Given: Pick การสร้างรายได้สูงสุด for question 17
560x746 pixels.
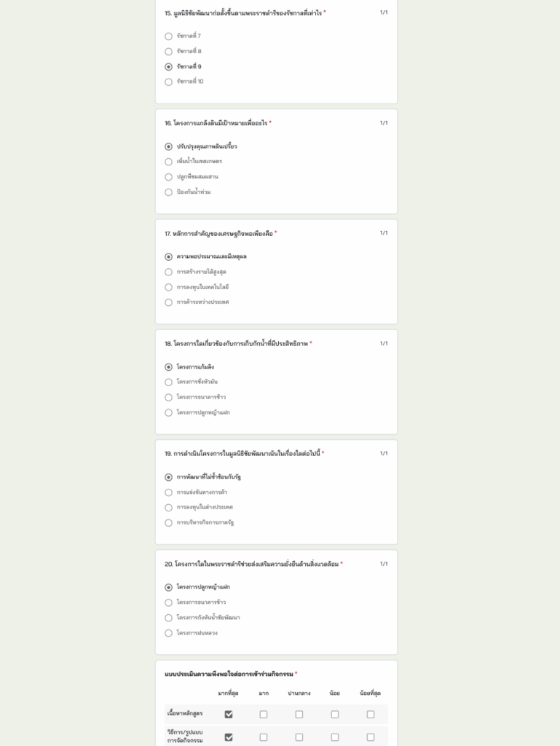Looking at the screenshot, I should [169, 272].
